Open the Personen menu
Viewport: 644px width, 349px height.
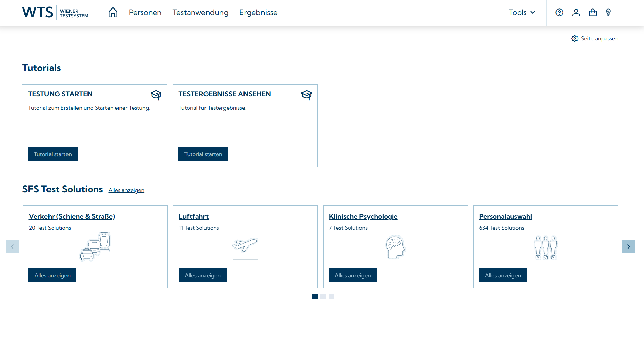pyautogui.click(x=145, y=13)
